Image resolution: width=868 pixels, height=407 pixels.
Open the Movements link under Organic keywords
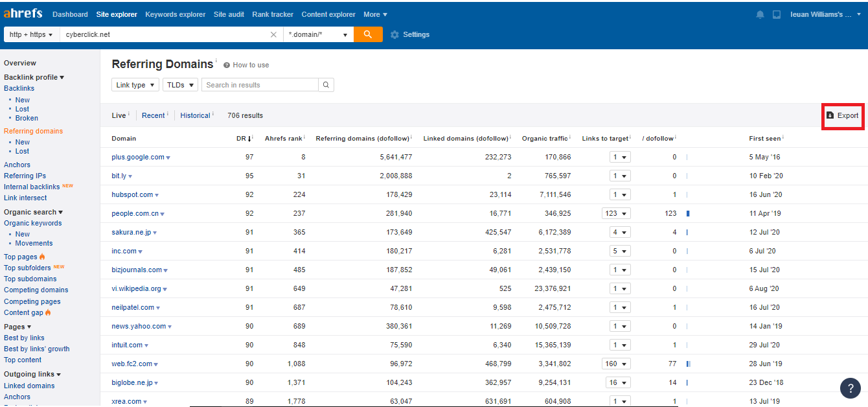[x=34, y=243]
